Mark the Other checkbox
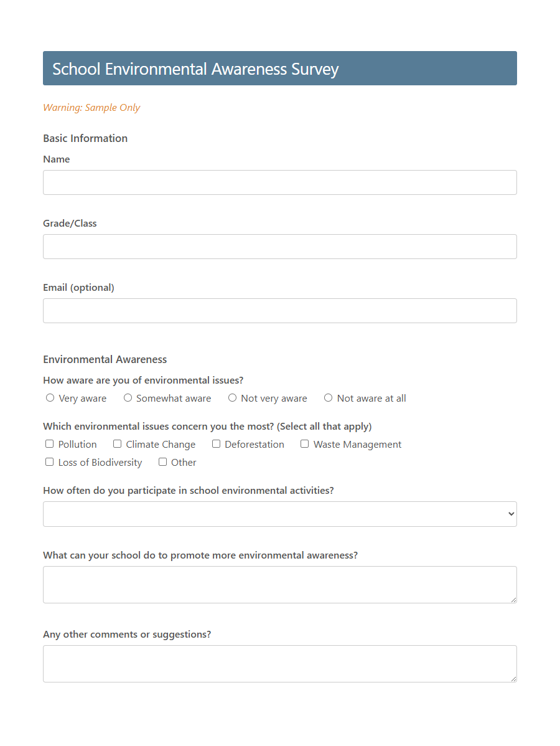This screenshot has height=746, width=560. 162,461
